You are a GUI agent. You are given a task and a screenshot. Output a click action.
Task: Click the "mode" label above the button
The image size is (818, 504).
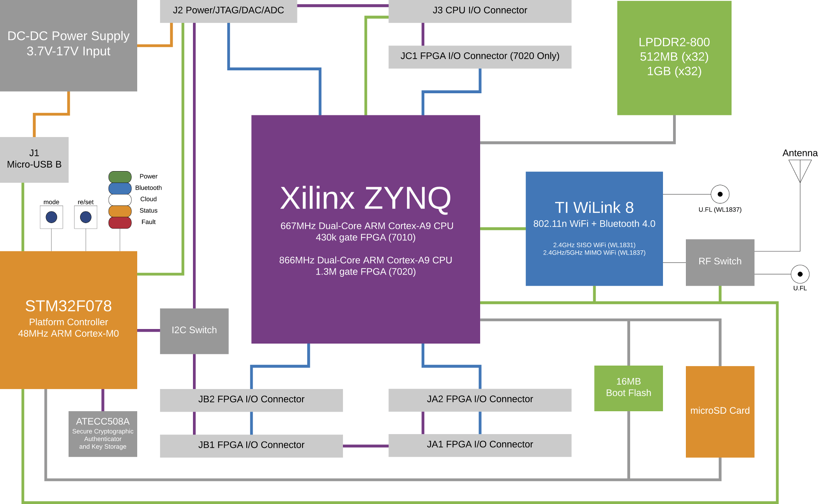coord(51,202)
